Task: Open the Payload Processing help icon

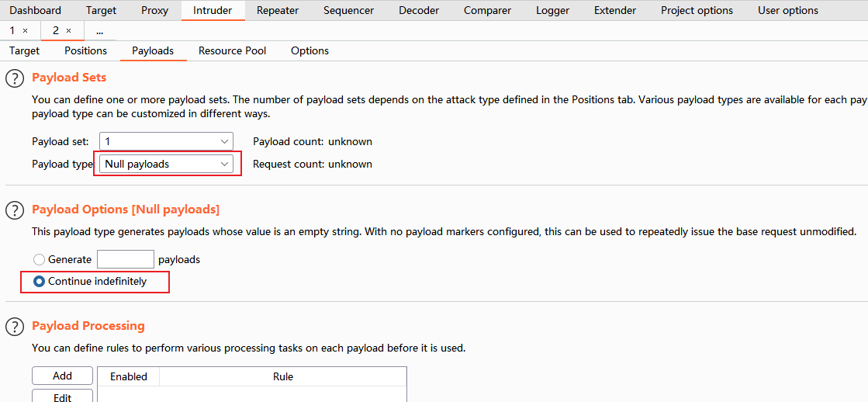Action: click(x=15, y=326)
